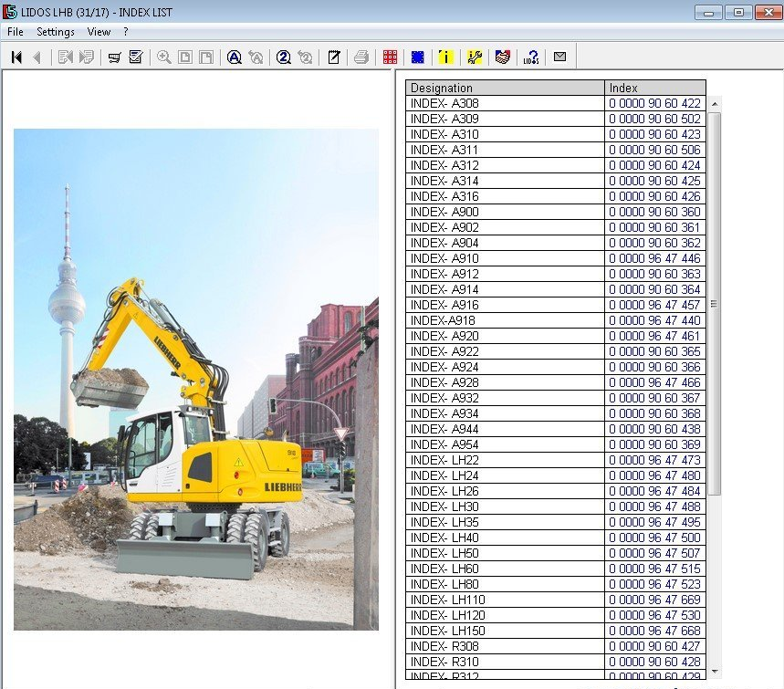
Task: Open LIDOS help question mark icon
Action: click(x=531, y=57)
